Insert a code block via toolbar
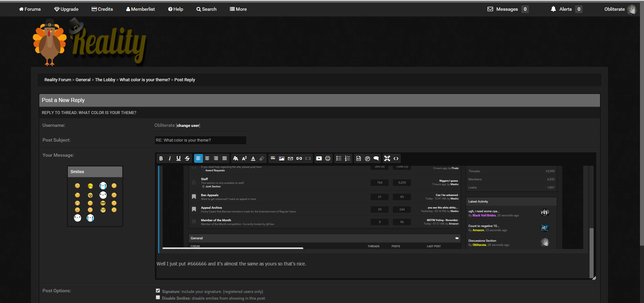Screen dimensions: 644x303 click(x=358, y=158)
